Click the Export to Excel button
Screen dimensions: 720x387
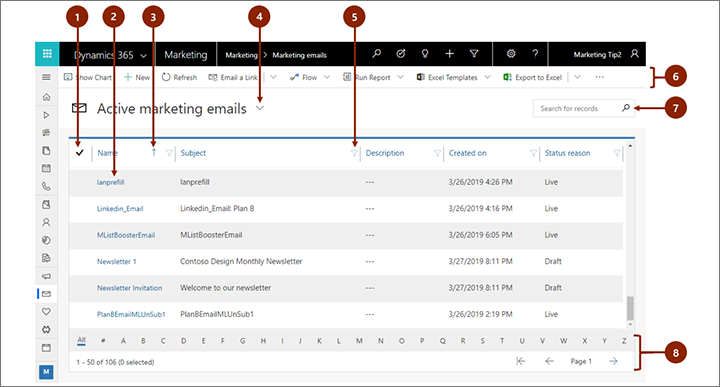coord(533,77)
